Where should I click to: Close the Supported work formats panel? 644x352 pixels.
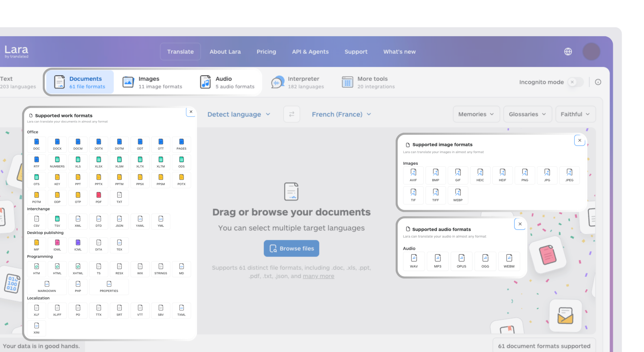tap(191, 112)
